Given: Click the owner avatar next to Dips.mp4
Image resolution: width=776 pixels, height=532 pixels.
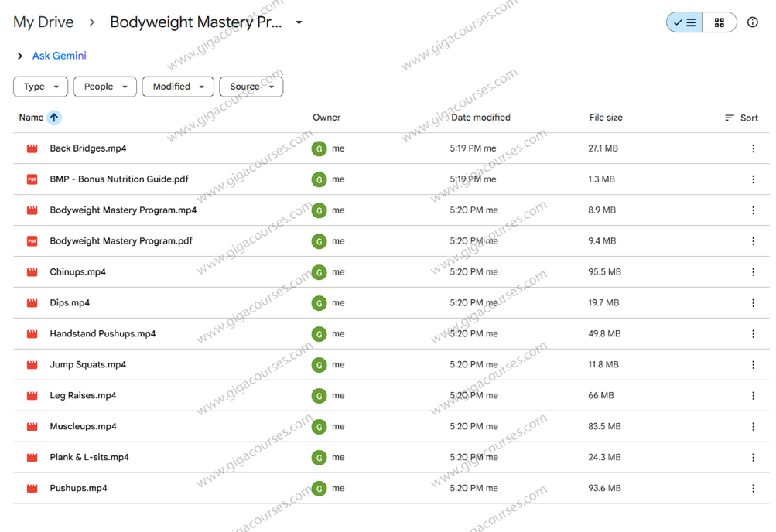Looking at the screenshot, I should [319, 302].
